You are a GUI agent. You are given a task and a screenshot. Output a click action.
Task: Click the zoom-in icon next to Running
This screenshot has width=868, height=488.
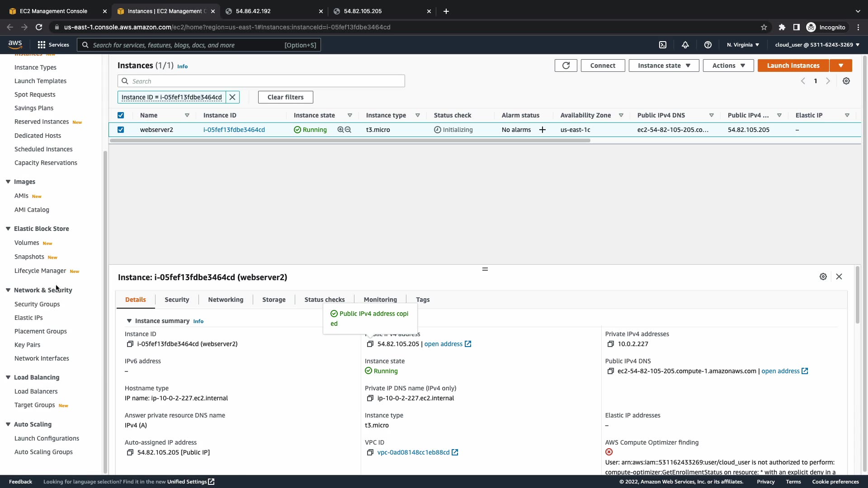coord(340,130)
